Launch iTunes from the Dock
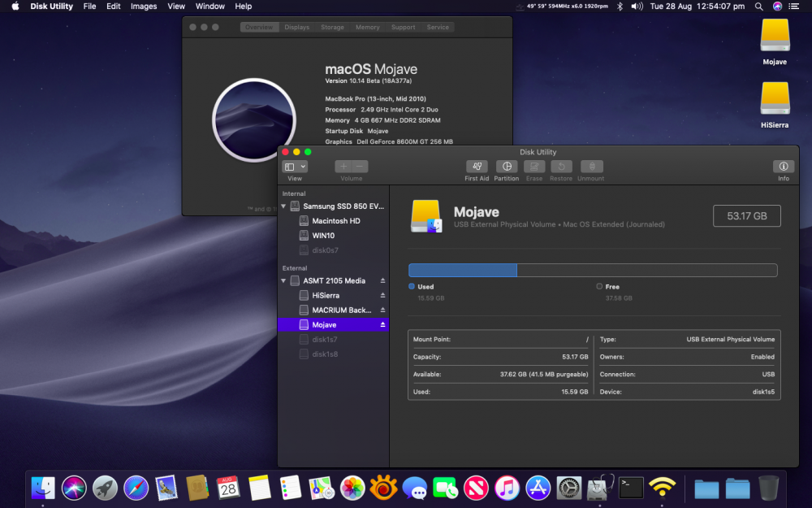The width and height of the screenshot is (812, 508). coord(507,488)
